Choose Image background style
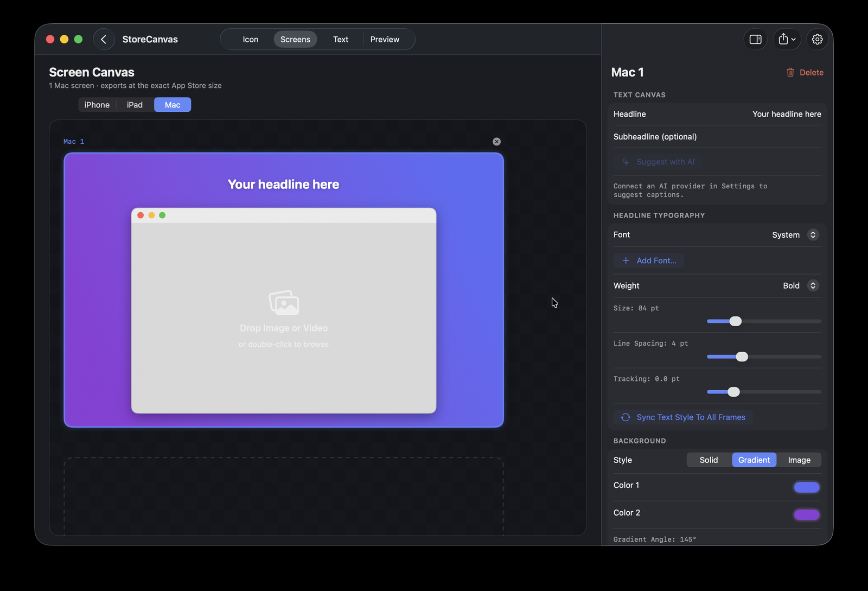Screen dimensions: 868x591 tap(799, 460)
